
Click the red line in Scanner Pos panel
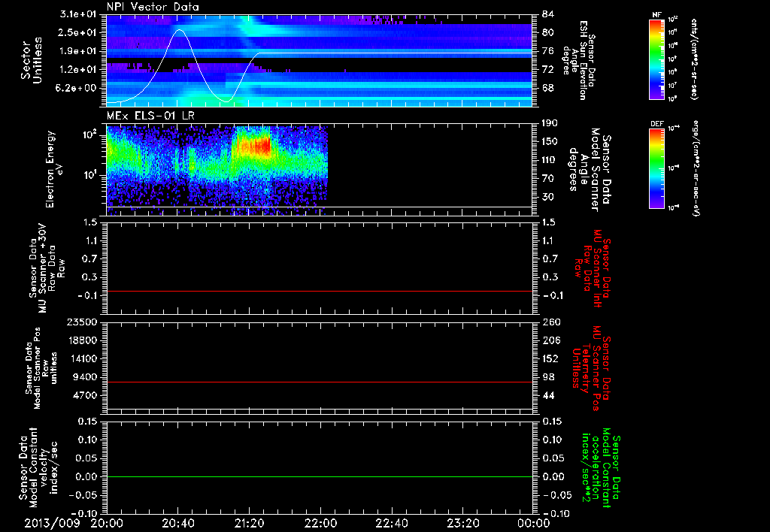coord(320,382)
